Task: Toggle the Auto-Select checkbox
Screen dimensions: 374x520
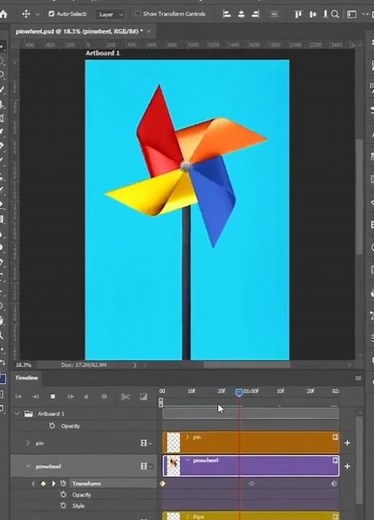Action: [x=51, y=14]
